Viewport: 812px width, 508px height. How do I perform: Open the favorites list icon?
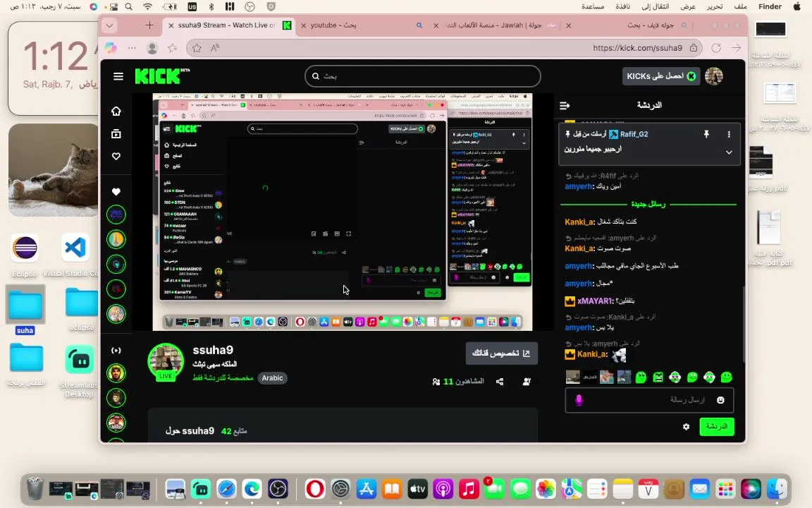[173, 48]
